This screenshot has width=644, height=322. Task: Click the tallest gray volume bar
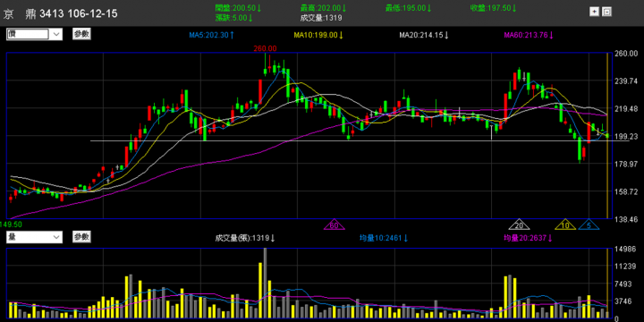265,283
